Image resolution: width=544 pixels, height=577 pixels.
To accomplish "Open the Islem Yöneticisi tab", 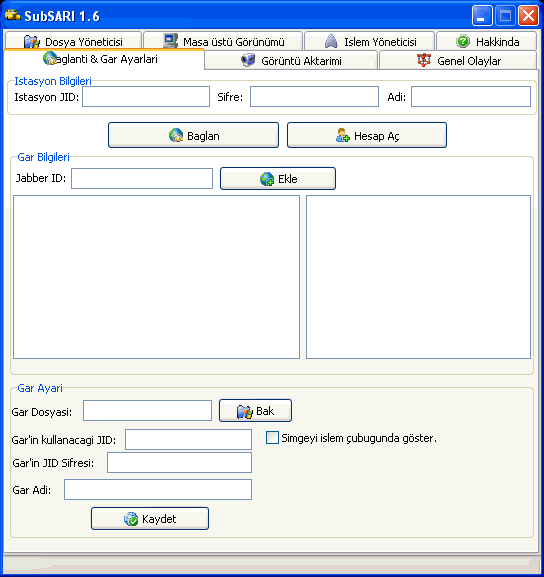I will [x=370, y=41].
